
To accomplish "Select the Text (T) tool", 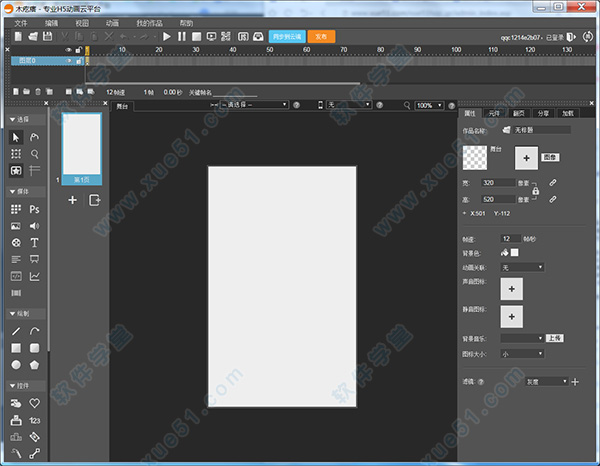I will coord(34,243).
